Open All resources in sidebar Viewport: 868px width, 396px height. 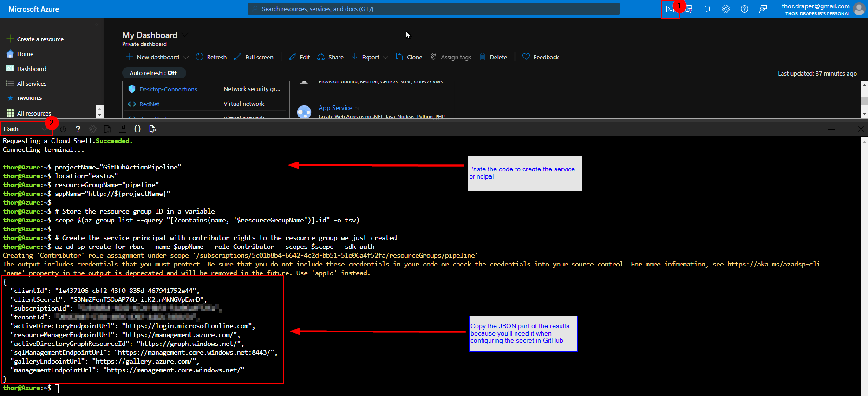click(x=34, y=114)
